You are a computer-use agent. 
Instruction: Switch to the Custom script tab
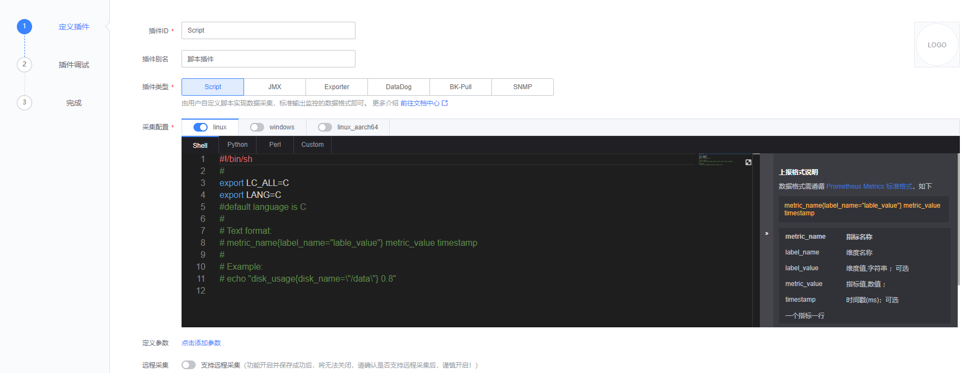pyautogui.click(x=313, y=145)
